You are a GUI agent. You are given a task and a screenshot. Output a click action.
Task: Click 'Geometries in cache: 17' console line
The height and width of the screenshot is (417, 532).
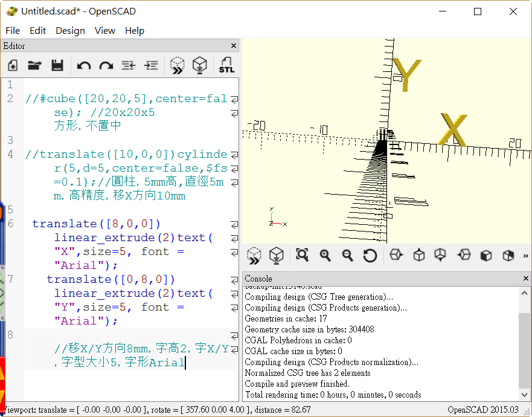pos(286,318)
